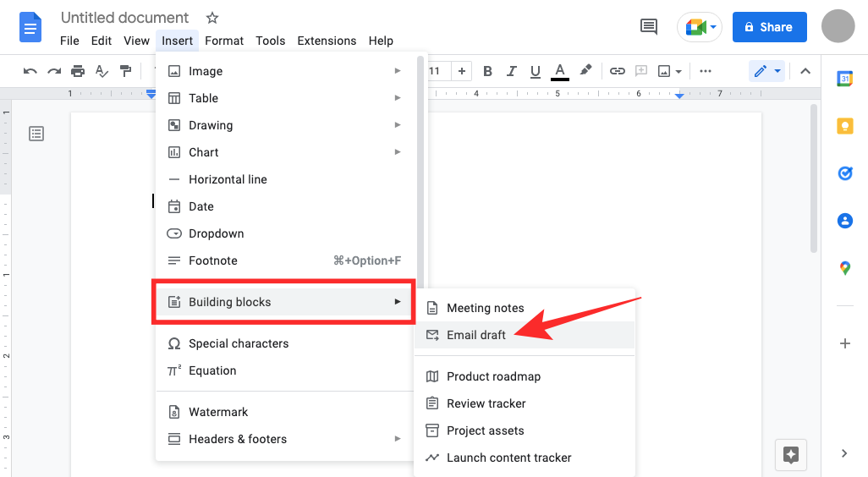Viewport: 868px width, 477px height.
Task: Choose Email draft building block
Action: click(x=525, y=335)
